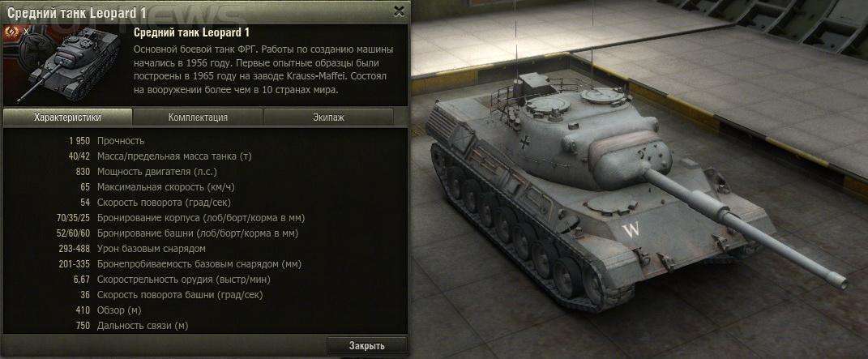Image resolution: width=868 pixels, height=359 pixels.
Task: Close the Leopard 1 info window
Action: (399, 11)
